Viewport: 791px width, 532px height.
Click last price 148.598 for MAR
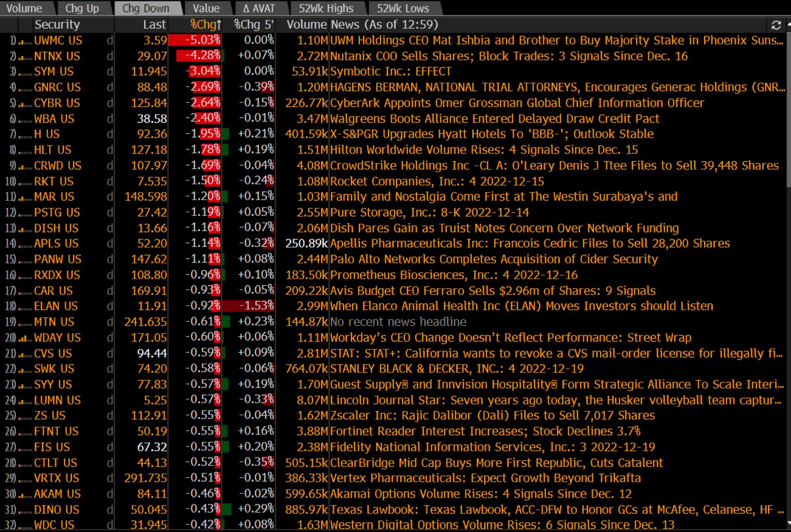(x=145, y=197)
